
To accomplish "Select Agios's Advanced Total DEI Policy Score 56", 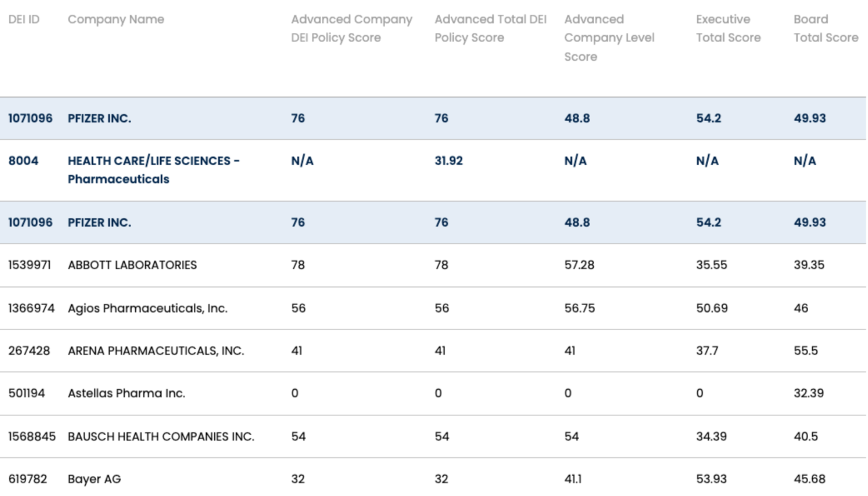I will (442, 308).
